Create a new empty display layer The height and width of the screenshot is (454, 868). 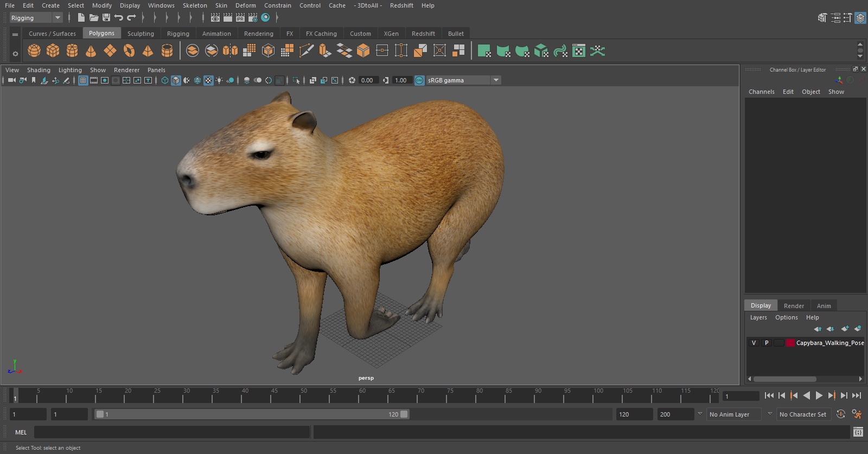tap(845, 329)
